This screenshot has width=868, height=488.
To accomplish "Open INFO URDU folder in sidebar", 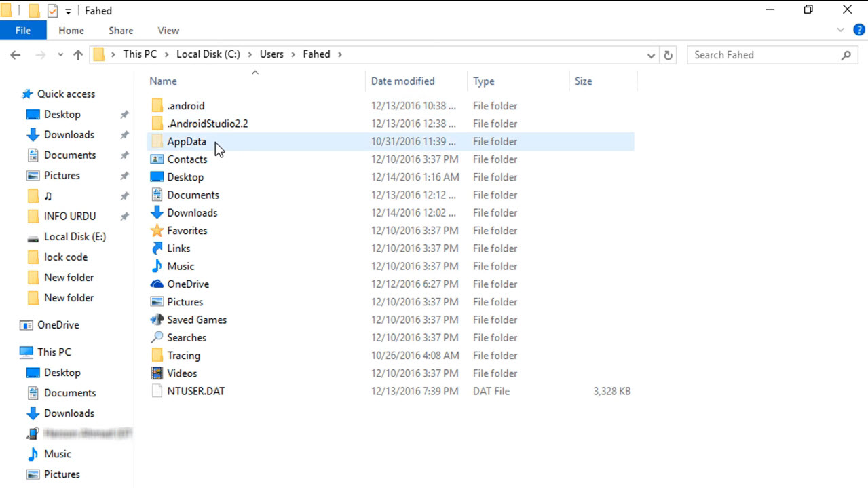I will point(69,216).
